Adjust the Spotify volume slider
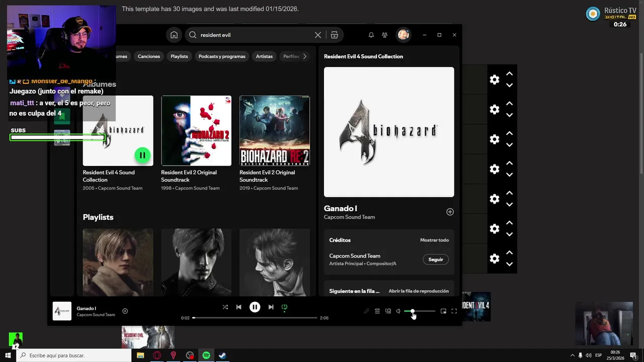The image size is (644, 362). (420, 311)
